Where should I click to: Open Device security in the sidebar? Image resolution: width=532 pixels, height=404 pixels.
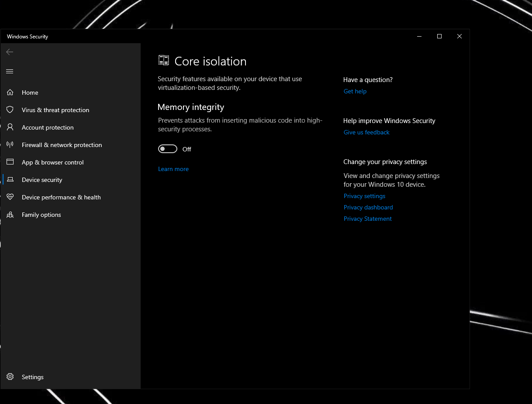tap(71, 180)
